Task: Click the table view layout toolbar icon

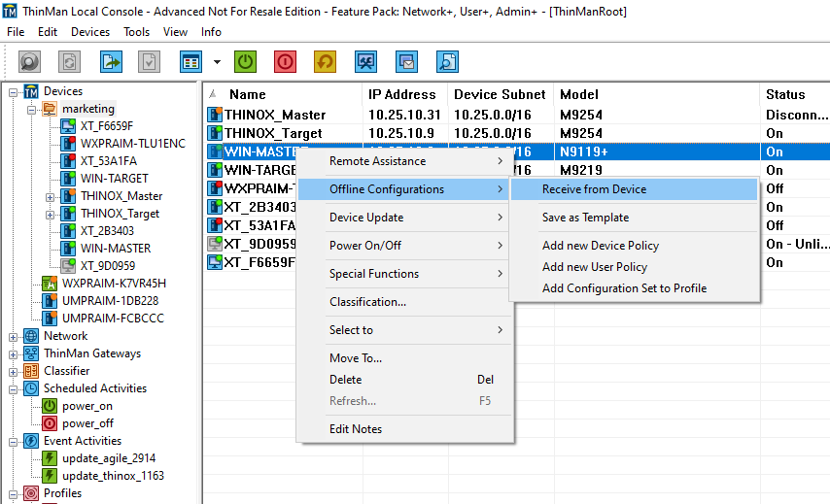Action: tap(190, 62)
